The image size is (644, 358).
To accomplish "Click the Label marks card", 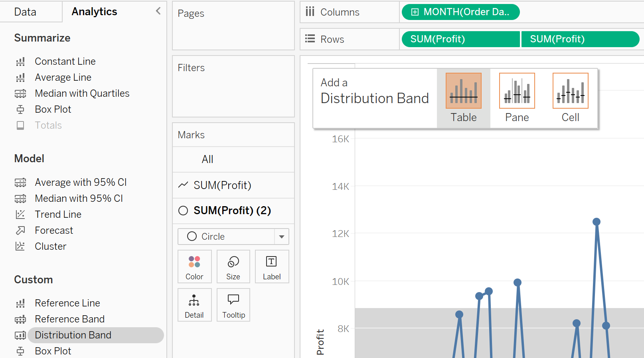I will pos(272,267).
